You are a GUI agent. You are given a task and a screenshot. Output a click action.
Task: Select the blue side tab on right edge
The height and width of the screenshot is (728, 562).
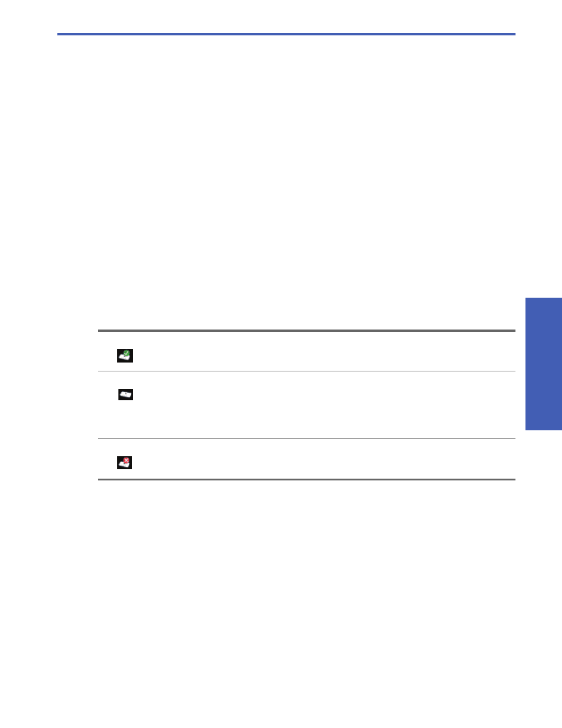pyautogui.click(x=543, y=364)
